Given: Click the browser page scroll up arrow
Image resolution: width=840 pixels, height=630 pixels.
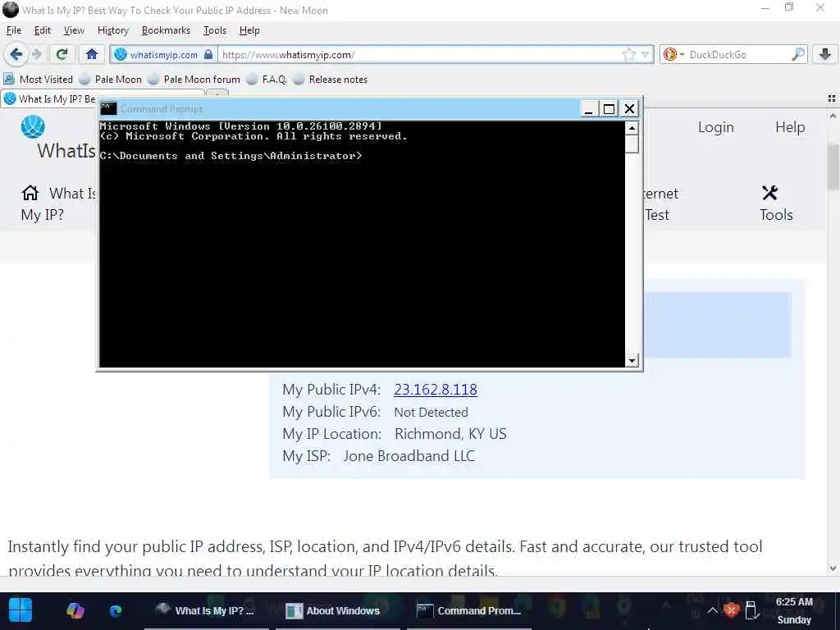Looking at the screenshot, I should pos(833,115).
